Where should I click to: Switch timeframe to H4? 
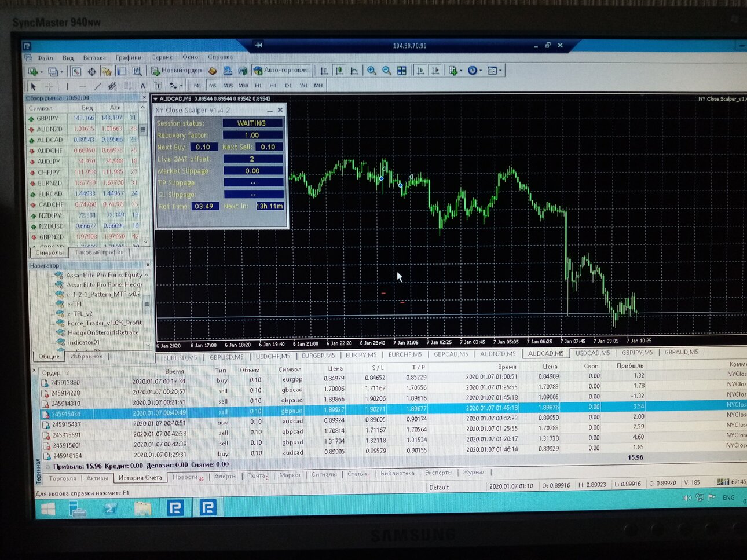(x=273, y=86)
